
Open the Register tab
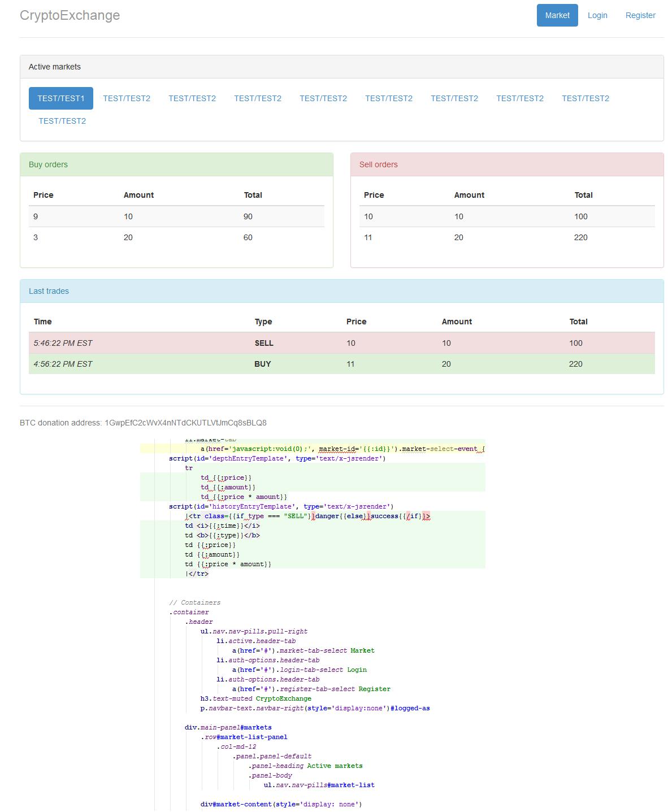click(640, 15)
